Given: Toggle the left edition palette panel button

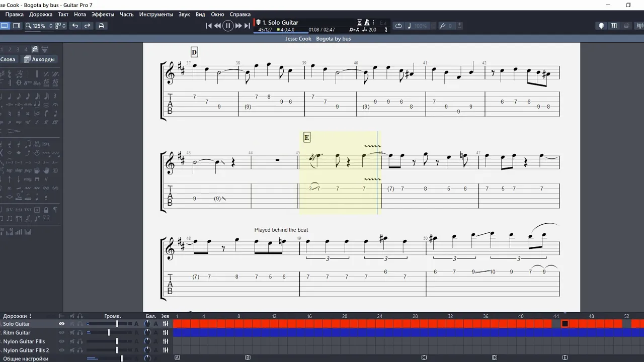Looking at the screenshot, I should 5,26.
